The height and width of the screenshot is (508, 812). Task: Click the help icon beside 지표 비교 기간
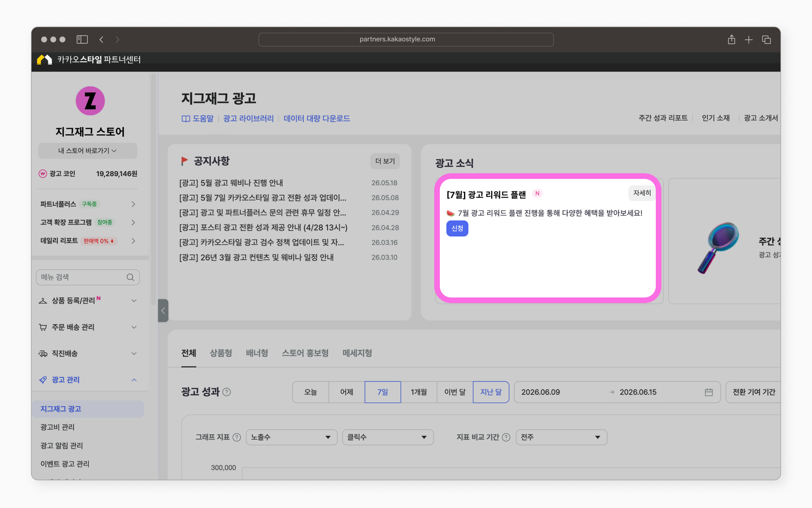[506, 437]
